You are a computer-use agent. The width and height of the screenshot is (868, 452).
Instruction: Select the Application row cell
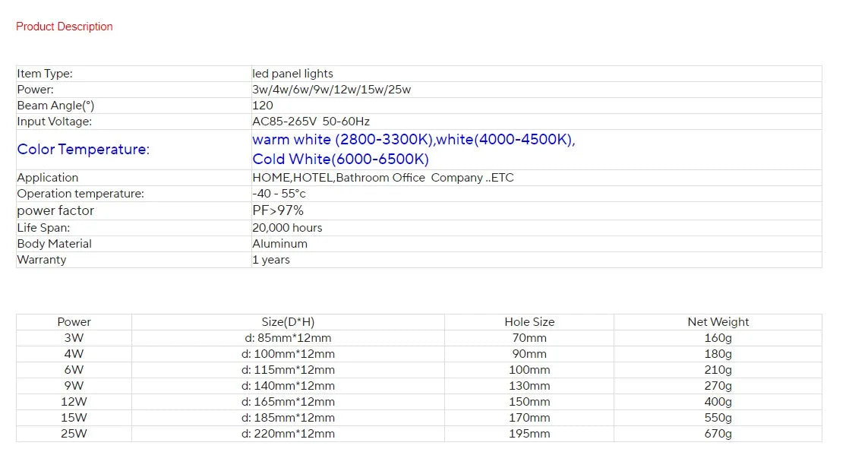point(383,178)
